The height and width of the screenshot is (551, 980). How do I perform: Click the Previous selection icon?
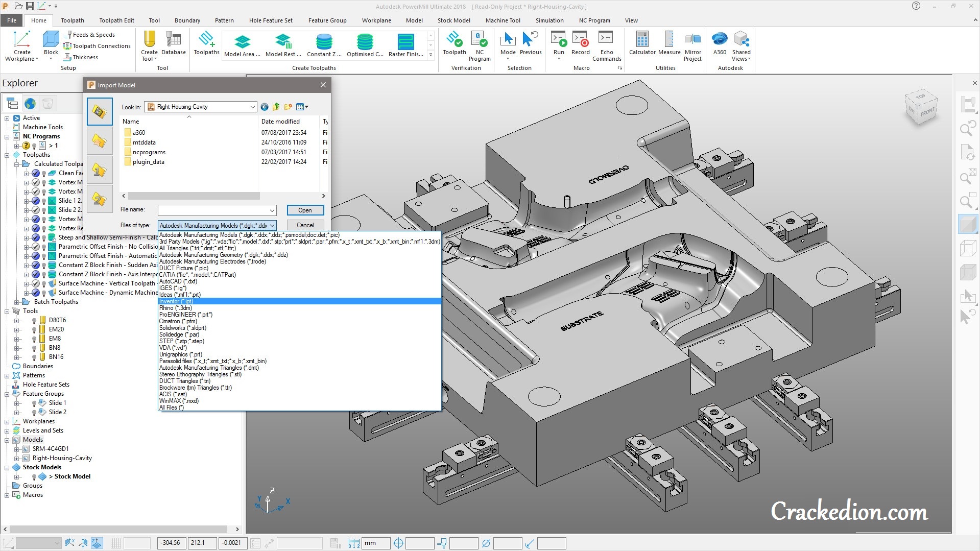[531, 40]
